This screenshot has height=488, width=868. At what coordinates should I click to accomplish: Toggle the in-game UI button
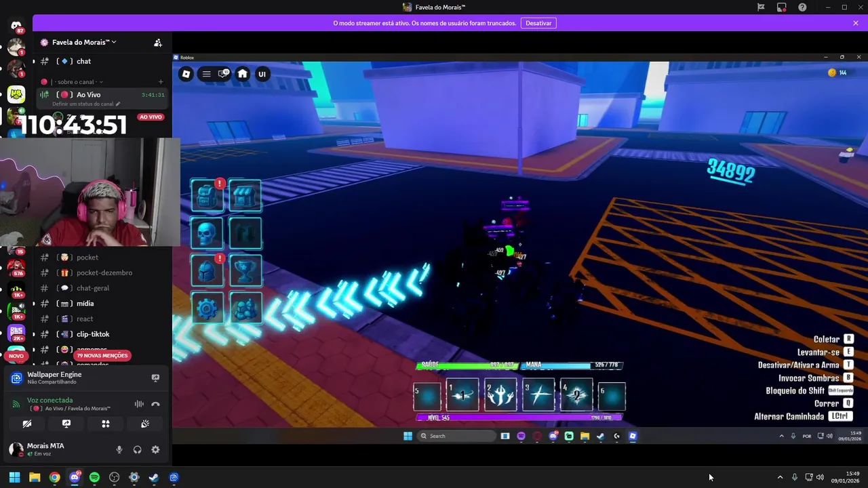[262, 74]
